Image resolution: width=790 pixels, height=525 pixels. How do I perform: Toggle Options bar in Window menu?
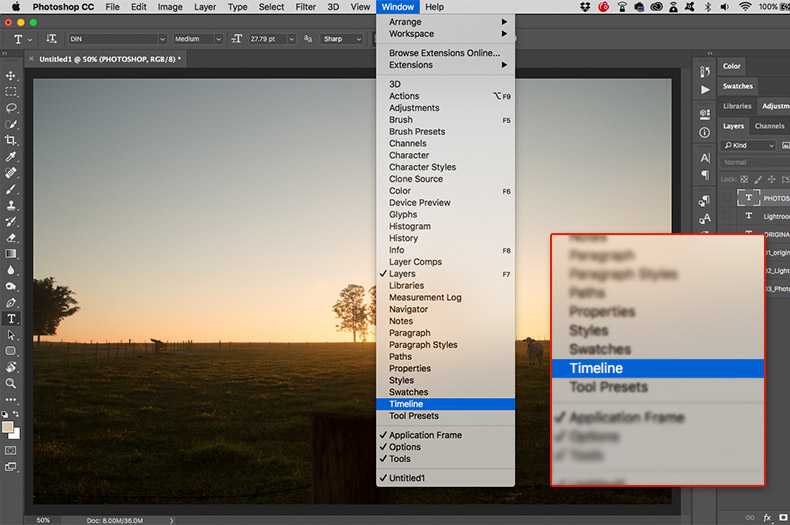445,447
